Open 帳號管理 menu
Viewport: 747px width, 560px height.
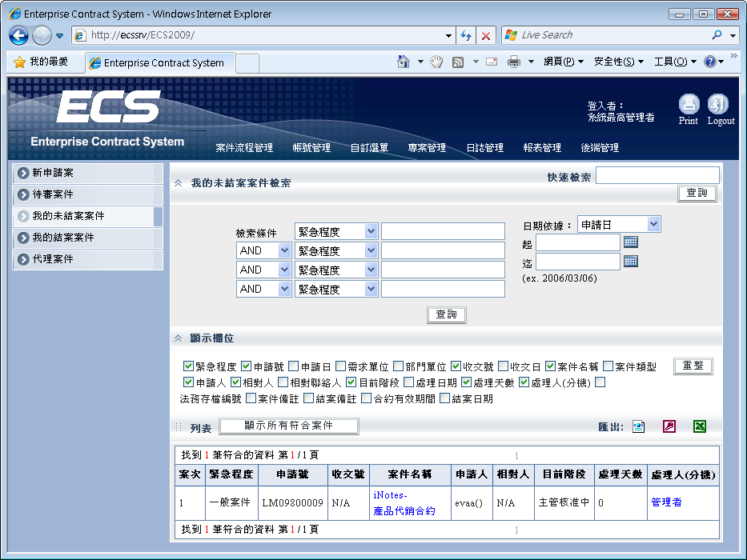[311, 148]
